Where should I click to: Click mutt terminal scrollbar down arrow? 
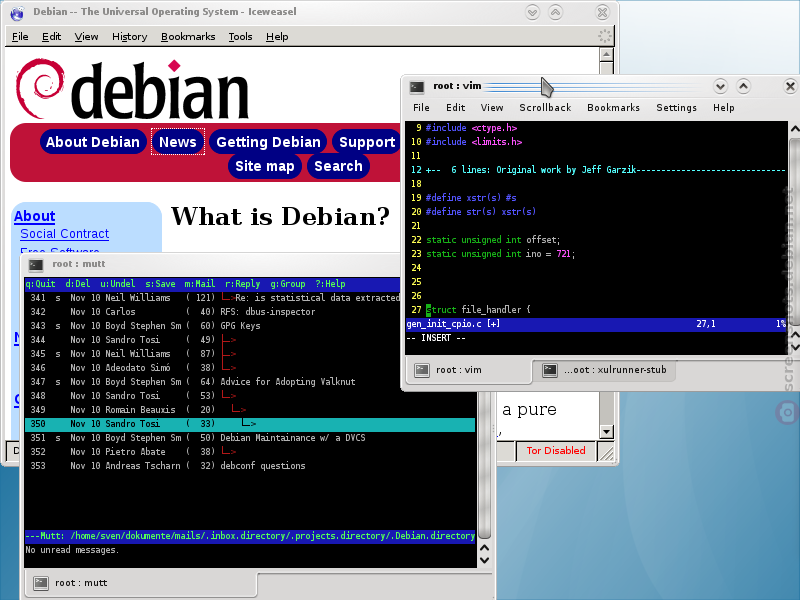485,560
